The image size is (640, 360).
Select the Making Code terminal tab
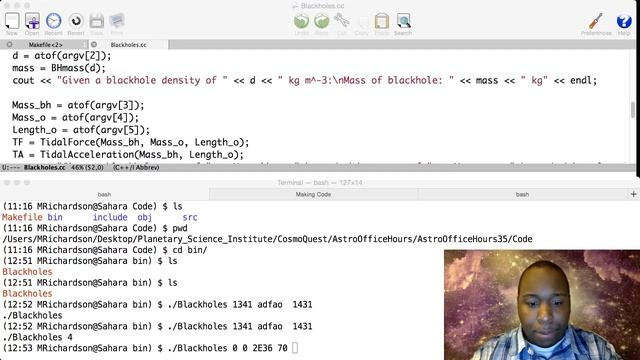point(313,195)
